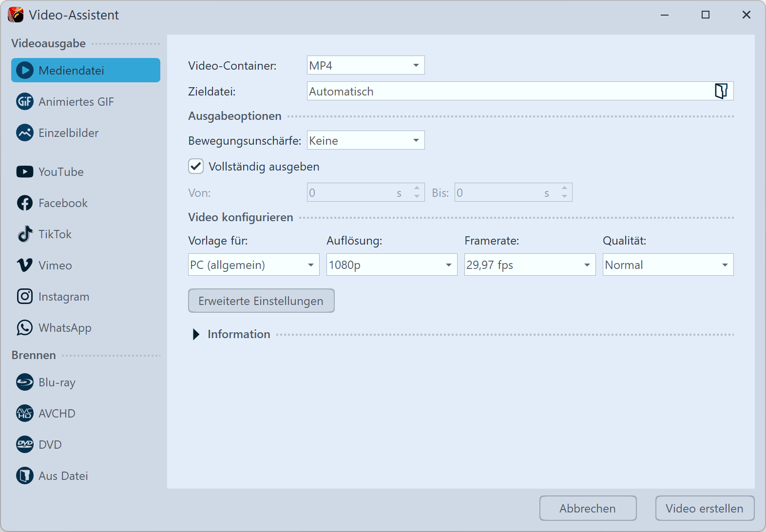The image size is (766, 532).
Task: Uncheck the Vollständig ausgeben checkbox
Action: coord(196,167)
